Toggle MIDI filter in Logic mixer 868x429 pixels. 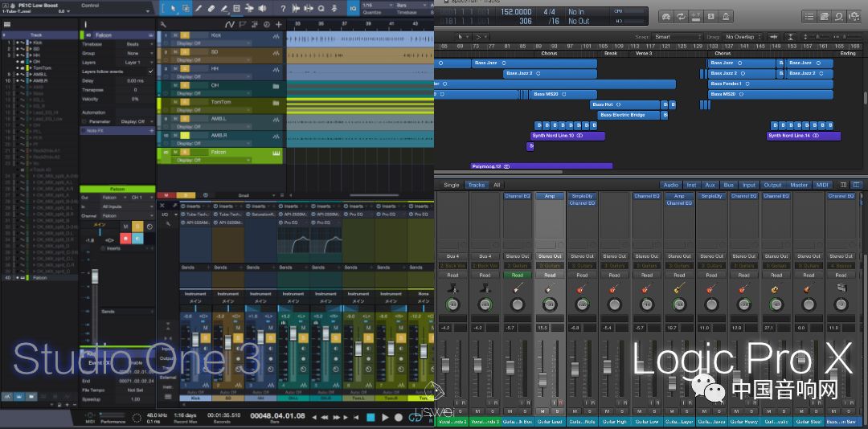point(822,185)
